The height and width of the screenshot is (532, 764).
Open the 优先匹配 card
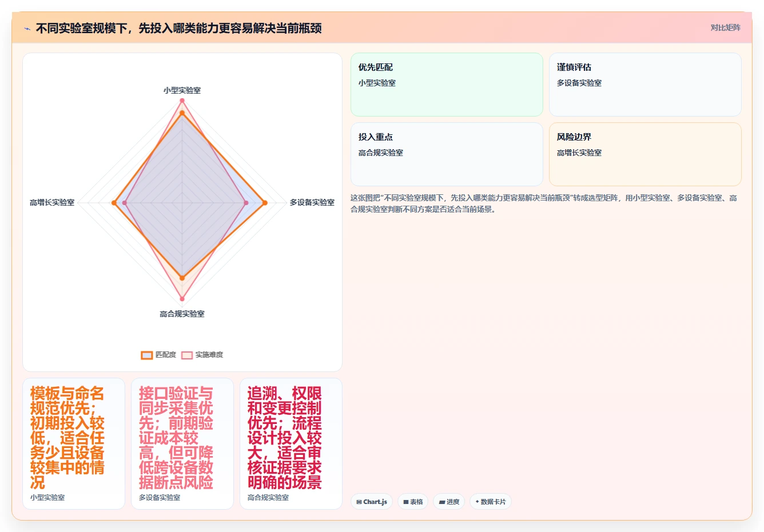[447, 85]
